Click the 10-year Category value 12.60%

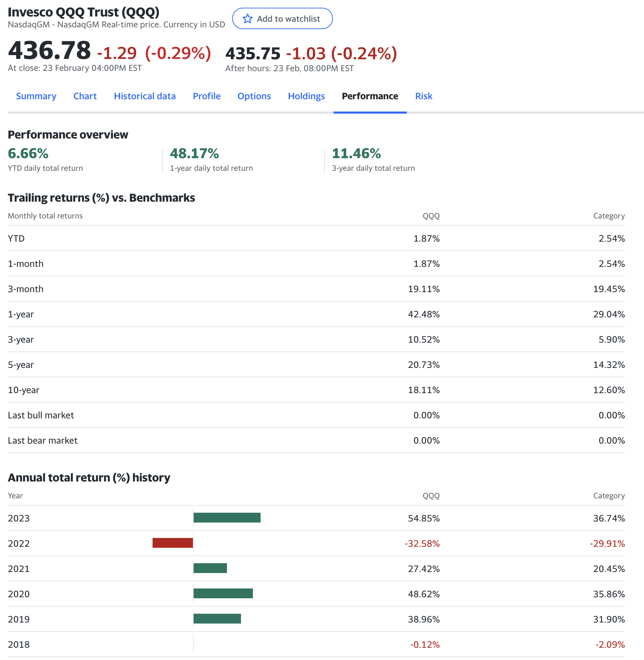point(609,390)
